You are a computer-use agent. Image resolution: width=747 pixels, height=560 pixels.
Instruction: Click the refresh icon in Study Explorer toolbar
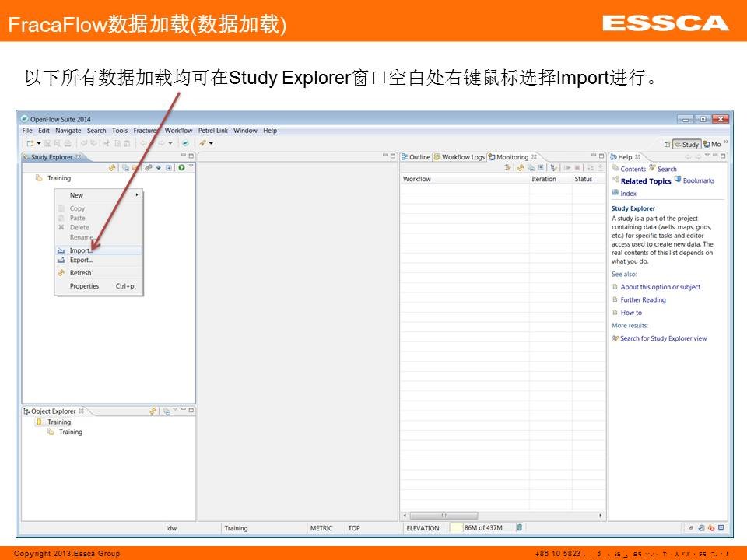(x=112, y=167)
